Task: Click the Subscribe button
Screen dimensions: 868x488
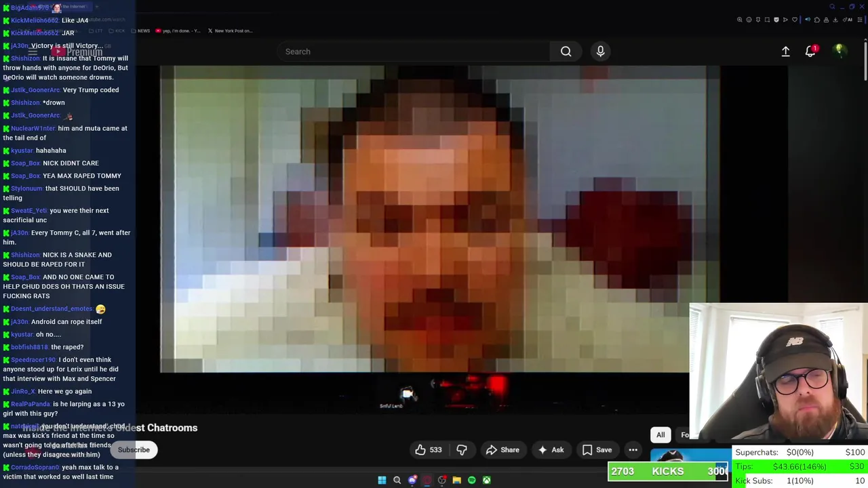Action: coord(134,449)
